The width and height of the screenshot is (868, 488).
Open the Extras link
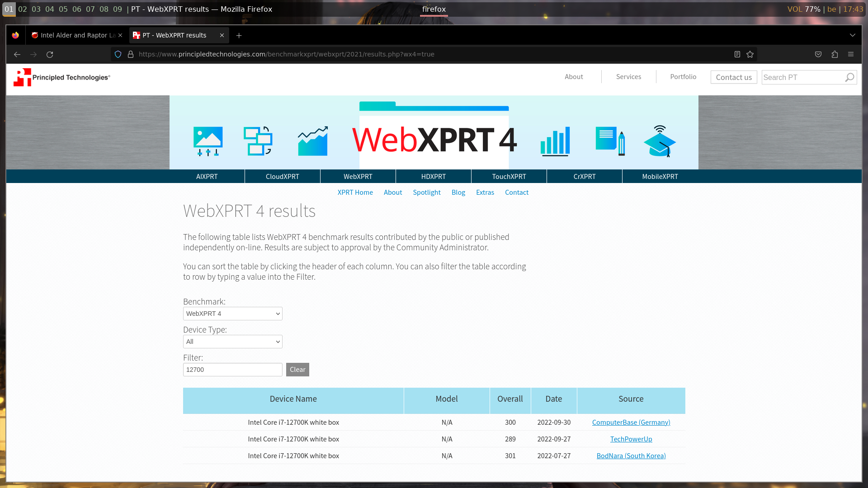click(x=485, y=192)
